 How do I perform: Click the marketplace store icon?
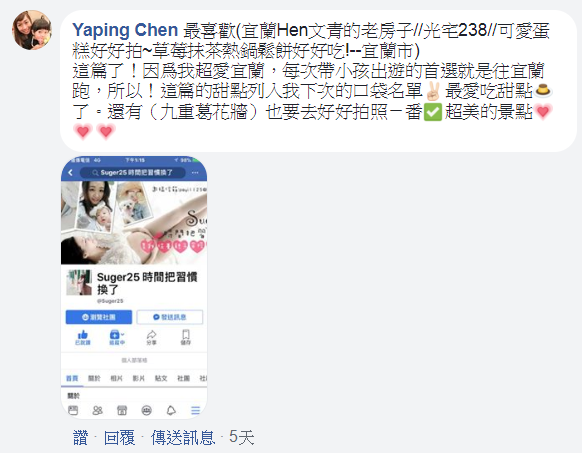(x=122, y=410)
